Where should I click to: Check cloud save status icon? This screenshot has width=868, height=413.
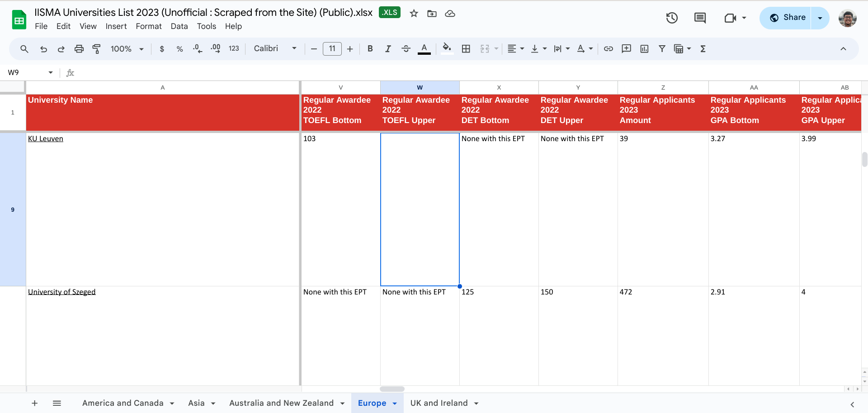[x=450, y=14]
